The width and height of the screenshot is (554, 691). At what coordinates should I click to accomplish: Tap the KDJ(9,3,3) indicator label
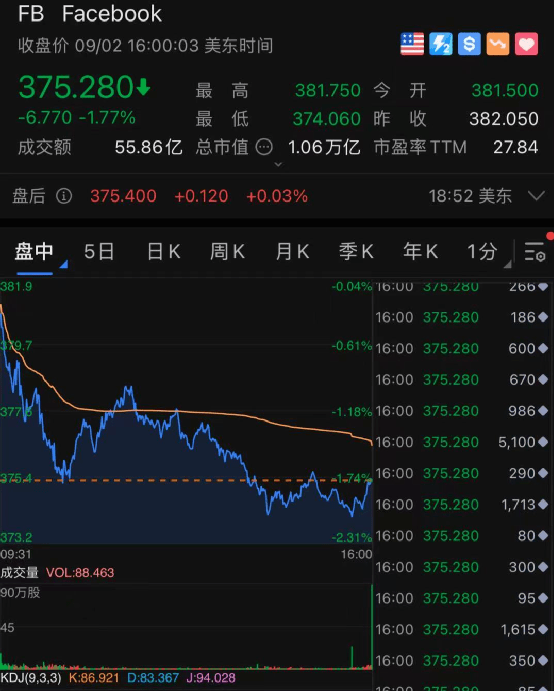point(31,678)
